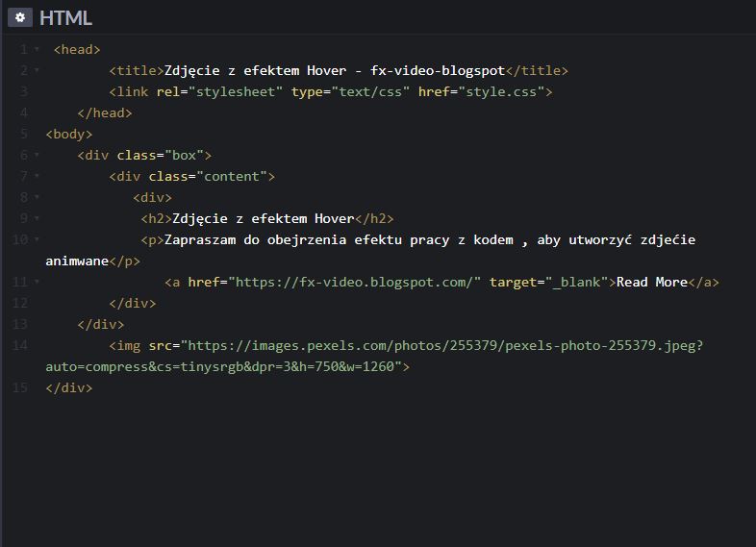Click line number 15 in the gutter
The image size is (756, 547).
click(20, 388)
